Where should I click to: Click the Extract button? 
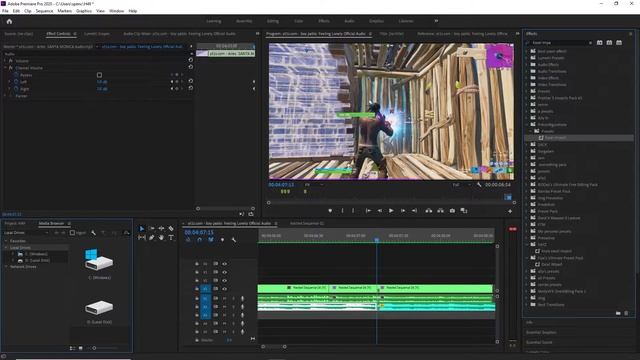point(440,211)
